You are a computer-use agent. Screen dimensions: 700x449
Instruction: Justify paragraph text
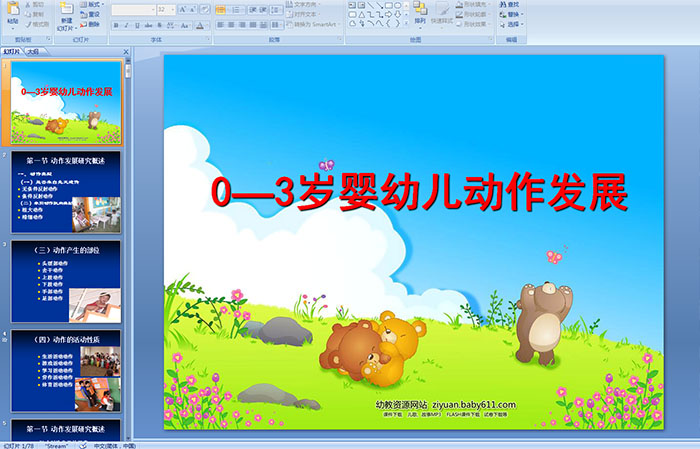(x=253, y=25)
